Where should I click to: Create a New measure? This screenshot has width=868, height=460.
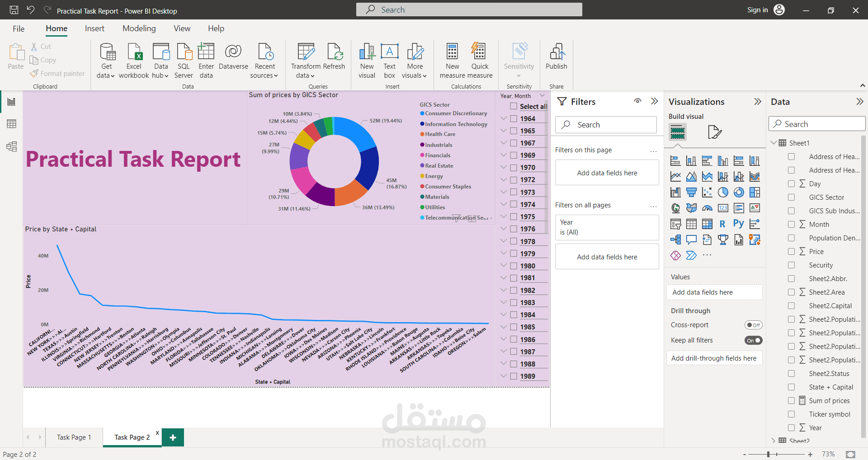[x=452, y=61]
